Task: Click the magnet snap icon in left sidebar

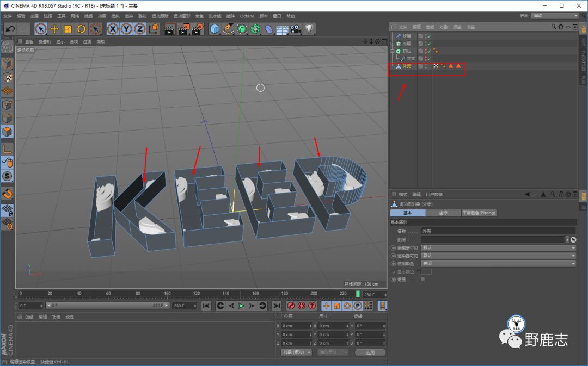Action: [x=7, y=193]
